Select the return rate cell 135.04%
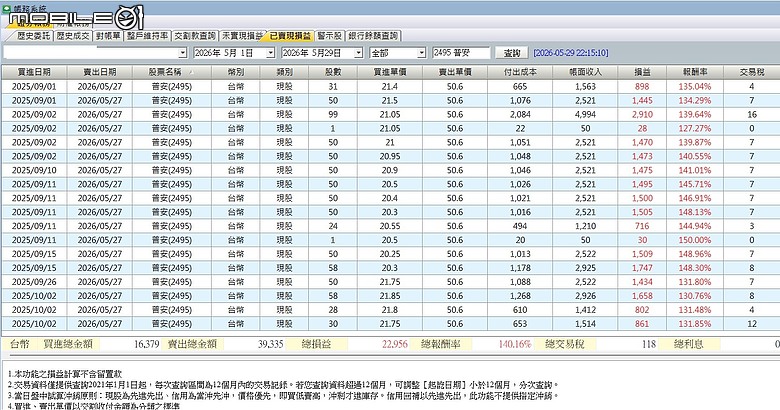The image size is (780, 410). 695,87
